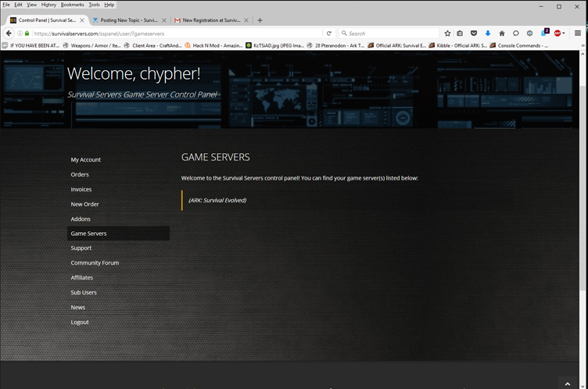Save the page to Pocket

[x=474, y=34]
